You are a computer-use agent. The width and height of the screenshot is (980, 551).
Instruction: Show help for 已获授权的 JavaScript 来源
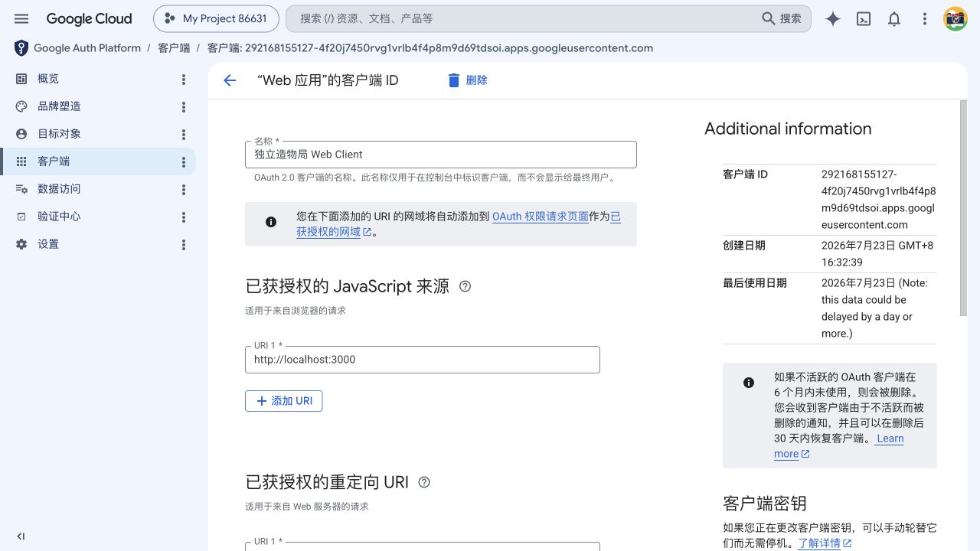[465, 286]
